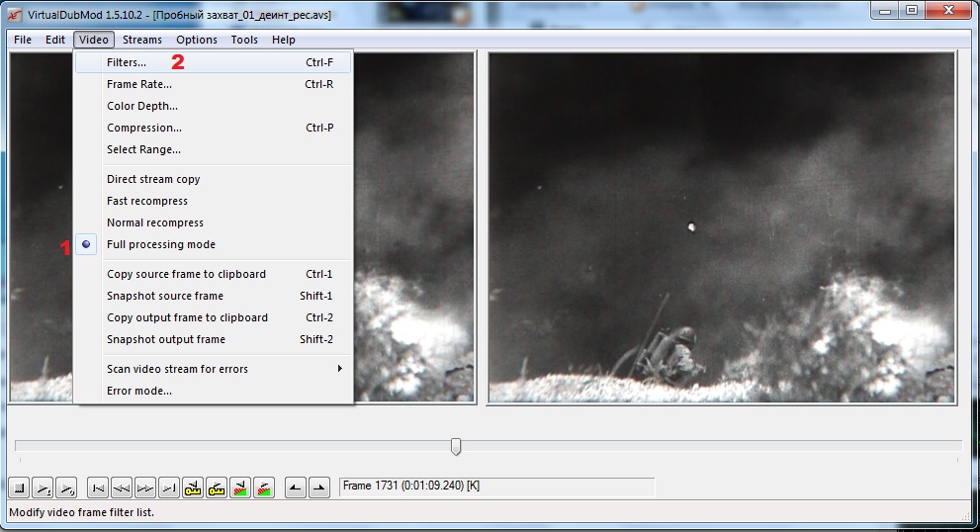Play the output video preview
980x532 pixels.
(x=67, y=488)
